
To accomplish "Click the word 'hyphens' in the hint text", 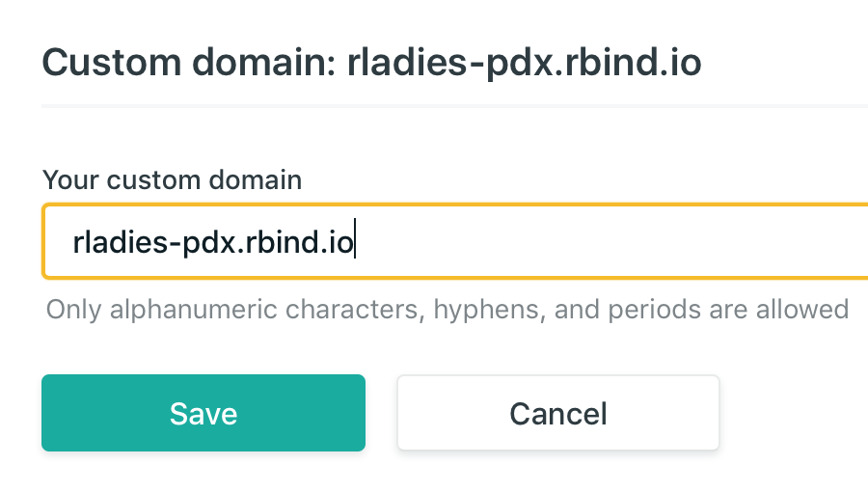I will coord(486,309).
